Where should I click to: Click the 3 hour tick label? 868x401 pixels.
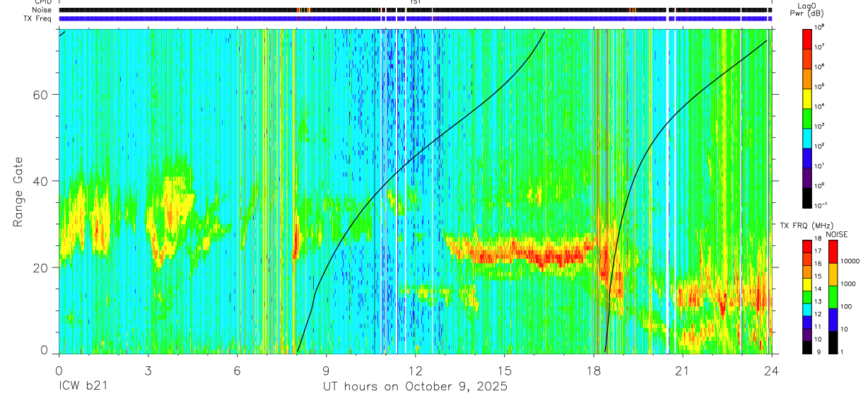coord(148,370)
